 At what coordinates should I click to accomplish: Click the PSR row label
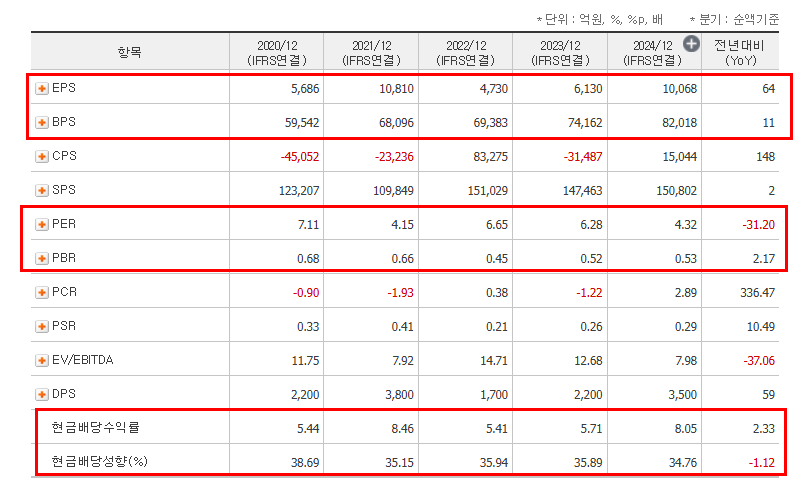pos(64,326)
